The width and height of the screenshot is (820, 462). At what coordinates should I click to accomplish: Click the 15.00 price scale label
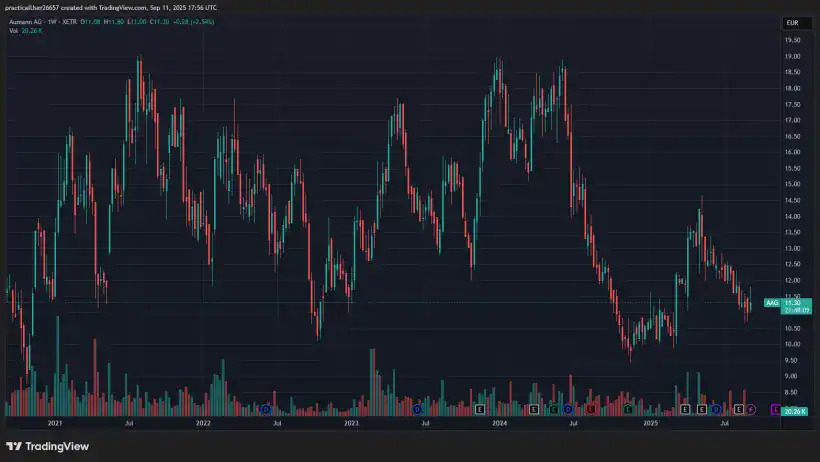click(791, 184)
